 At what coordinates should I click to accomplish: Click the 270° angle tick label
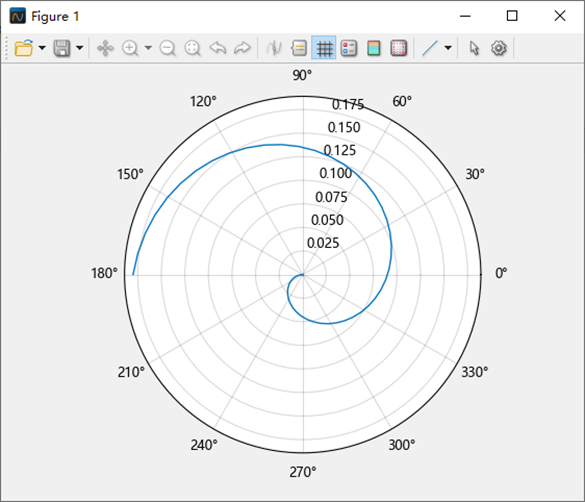pos(303,472)
